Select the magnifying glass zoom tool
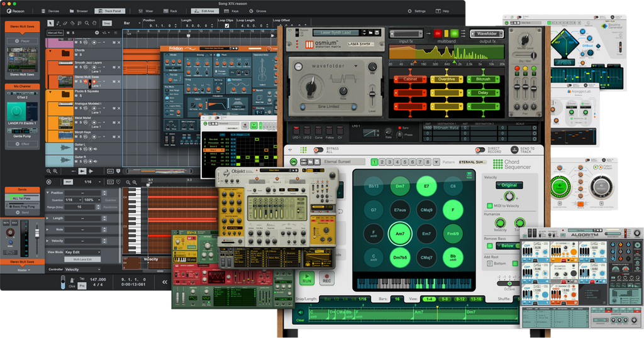The image size is (644, 338). click(87, 23)
